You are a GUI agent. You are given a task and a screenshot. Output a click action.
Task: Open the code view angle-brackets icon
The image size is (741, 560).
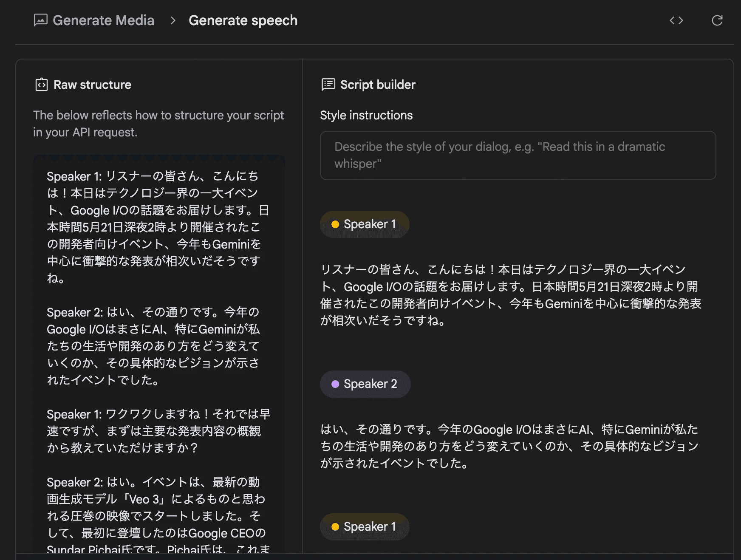[676, 20]
